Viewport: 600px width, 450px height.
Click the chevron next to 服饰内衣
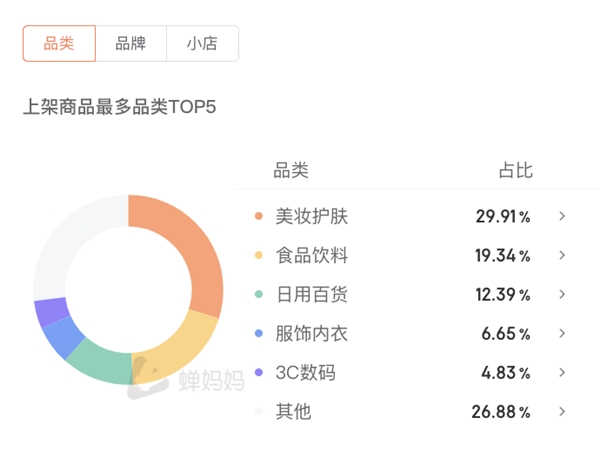[562, 333]
